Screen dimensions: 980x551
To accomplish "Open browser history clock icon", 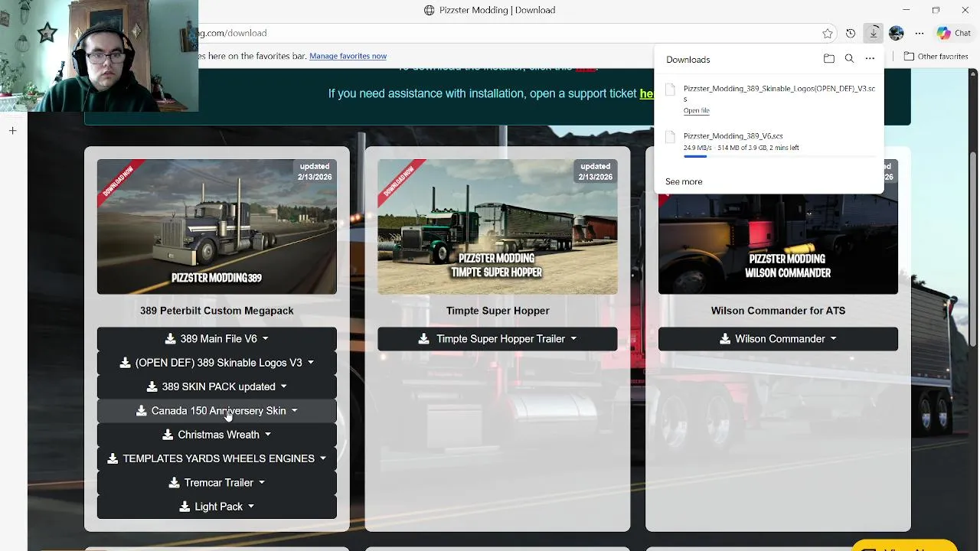I will pos(851,33).
